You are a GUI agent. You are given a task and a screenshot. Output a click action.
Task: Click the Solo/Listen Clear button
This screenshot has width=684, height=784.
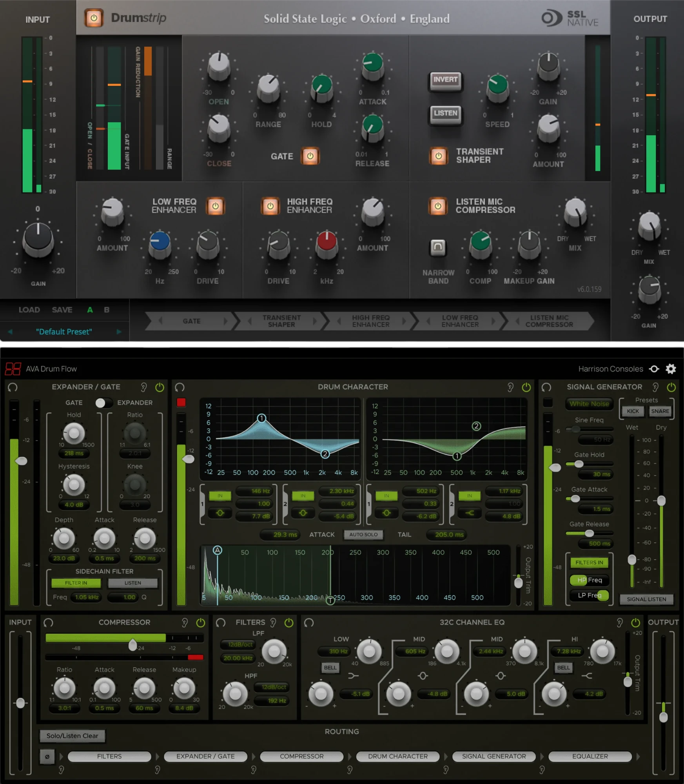pyautogui.click(x=73, y=736)
